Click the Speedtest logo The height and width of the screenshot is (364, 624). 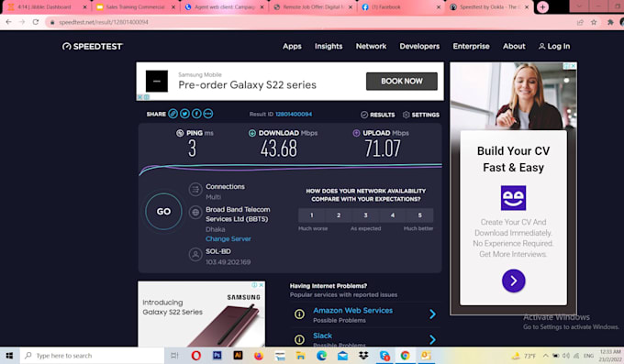click(93, 47)
